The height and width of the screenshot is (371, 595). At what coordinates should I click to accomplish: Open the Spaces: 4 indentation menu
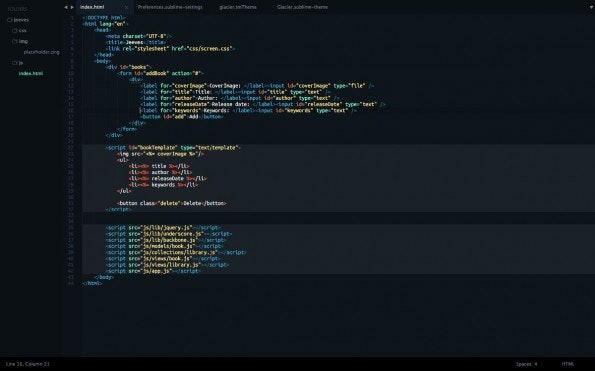click(x=527, y=364)
